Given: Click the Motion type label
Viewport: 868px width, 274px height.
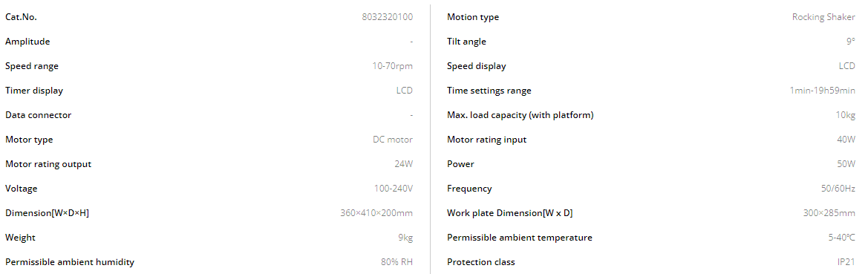Looking at the screenshot, I should (473, 17).
